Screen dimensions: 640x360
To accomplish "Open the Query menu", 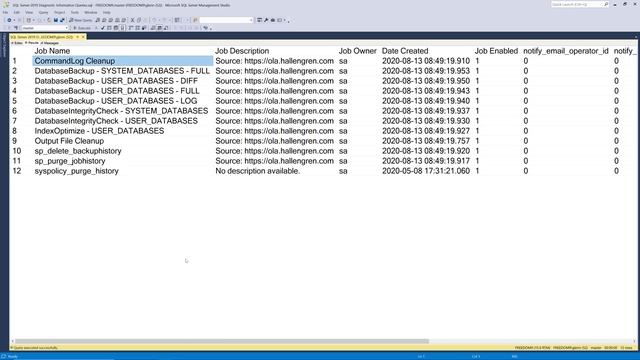I will tap(43, 12).
